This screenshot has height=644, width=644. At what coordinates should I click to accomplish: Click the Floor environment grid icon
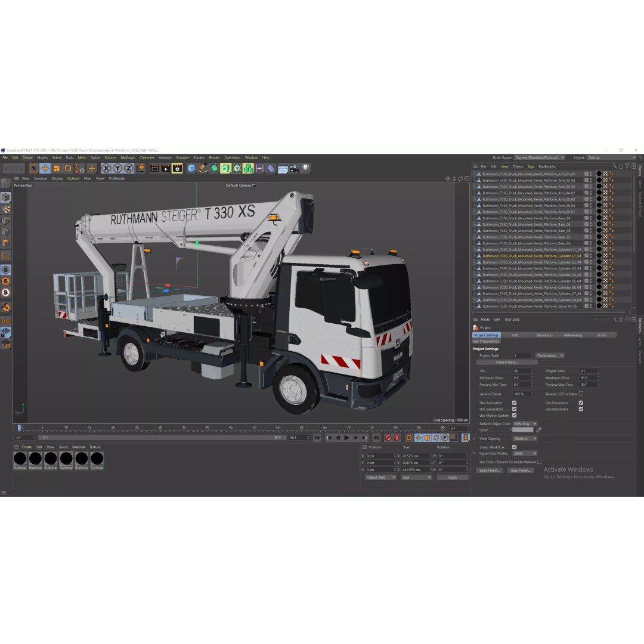pos(283,168)
